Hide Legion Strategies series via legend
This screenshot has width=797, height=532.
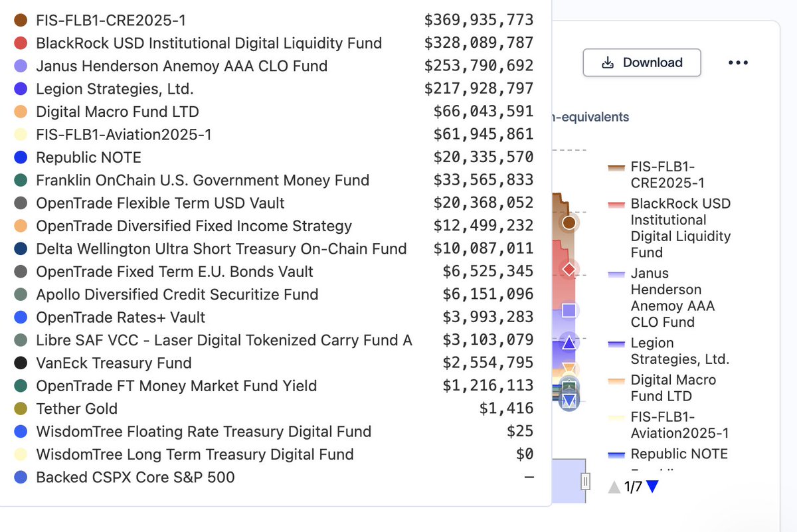click(x=679, y=351)
